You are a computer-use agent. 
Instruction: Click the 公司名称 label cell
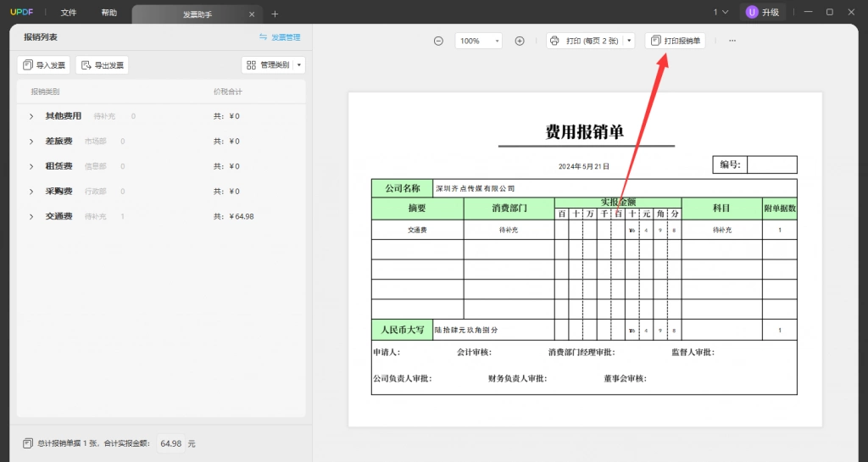pyautogui.click(x=403, y=189)
